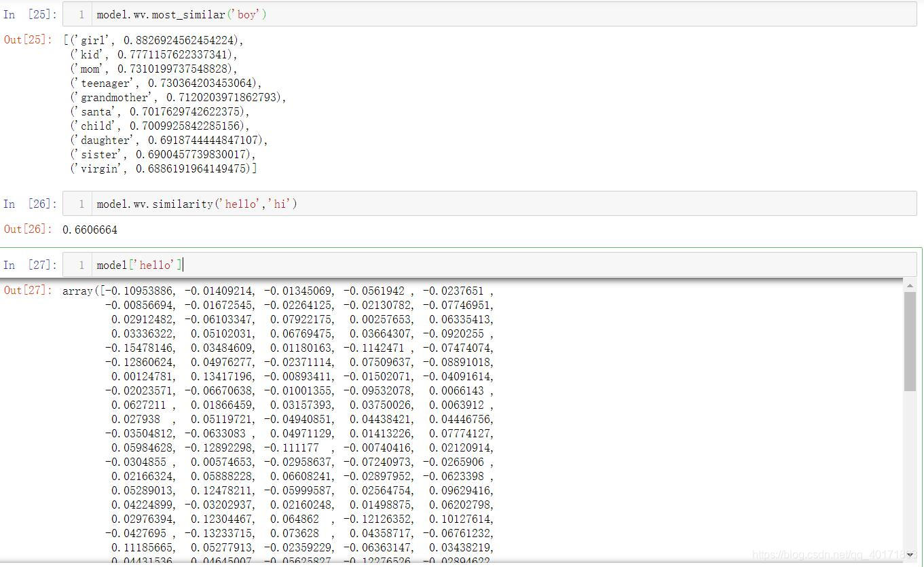Click the In [27] prompt label
This screenshot has width=924, height=567.
pos(30,265)
